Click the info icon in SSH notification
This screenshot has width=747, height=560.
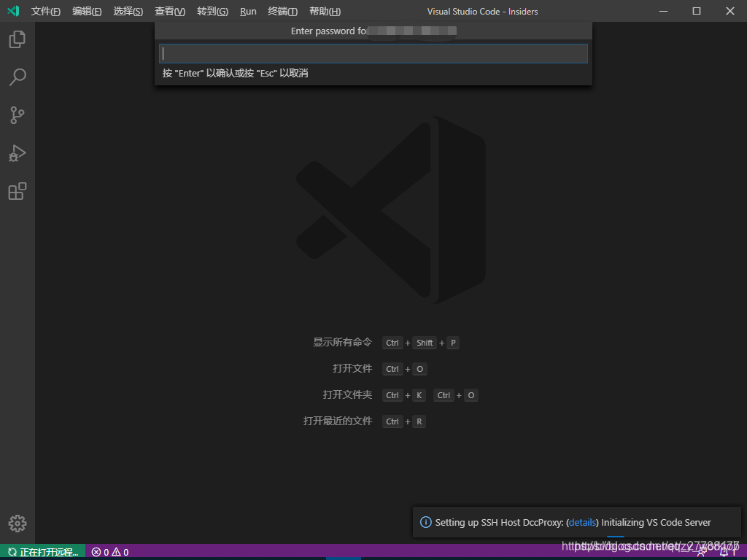point(425,522)
